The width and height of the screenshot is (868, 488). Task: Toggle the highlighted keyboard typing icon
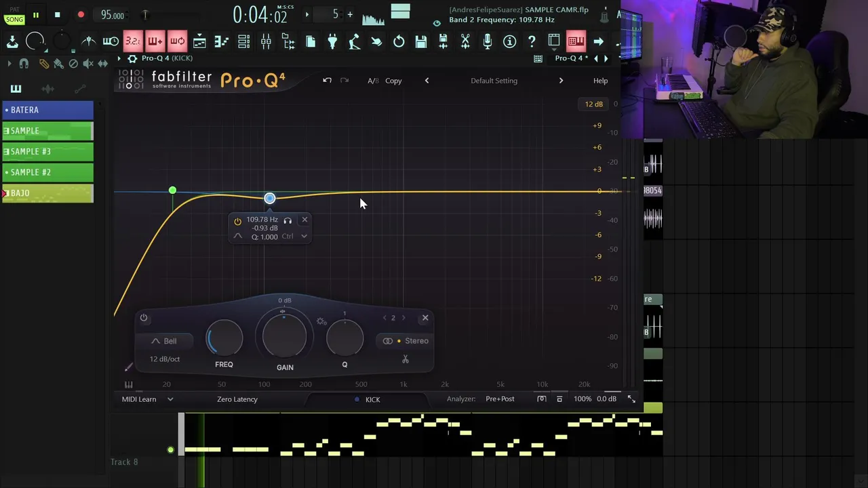(576, 41)
